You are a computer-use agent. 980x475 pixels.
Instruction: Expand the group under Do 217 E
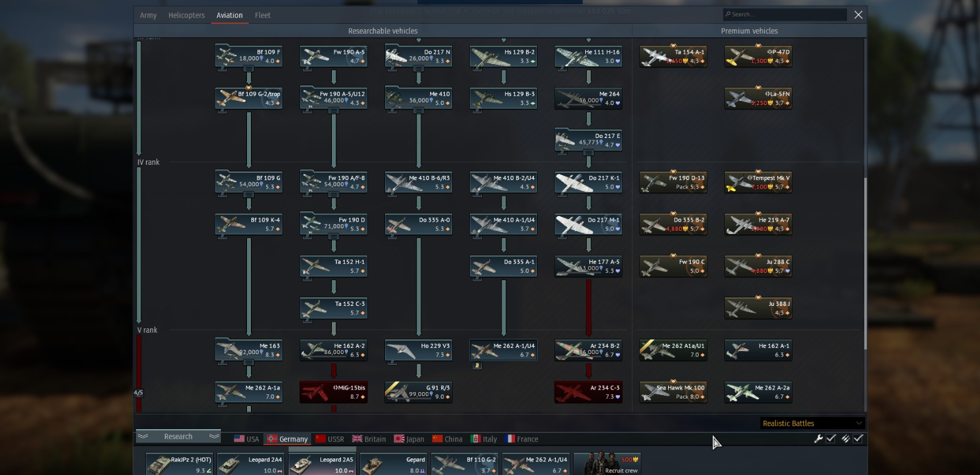(588, 153)
